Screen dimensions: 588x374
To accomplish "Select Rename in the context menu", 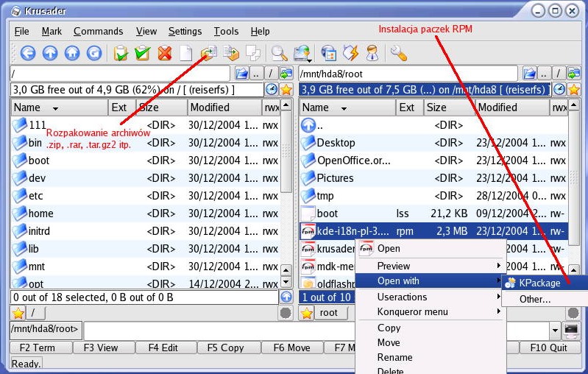I will tap(430, 357).
